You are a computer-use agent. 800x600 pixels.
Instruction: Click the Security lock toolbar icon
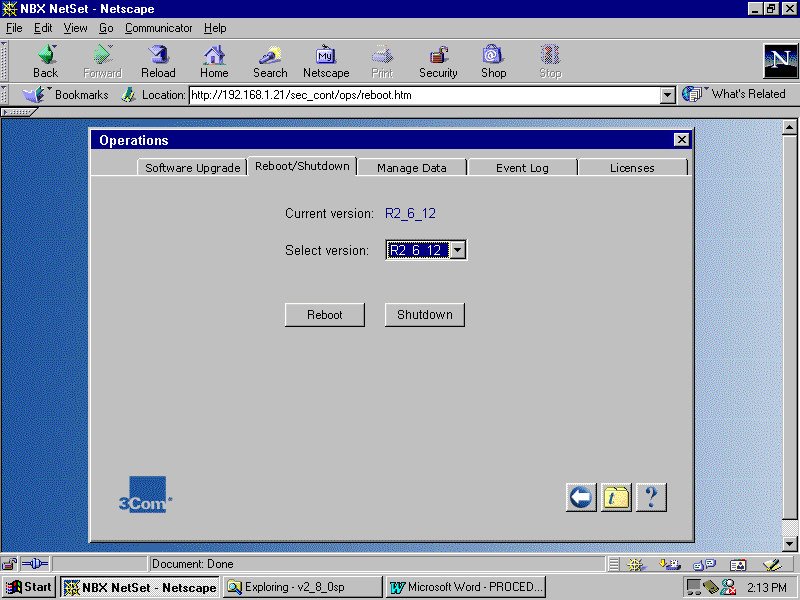click(438, 55)
